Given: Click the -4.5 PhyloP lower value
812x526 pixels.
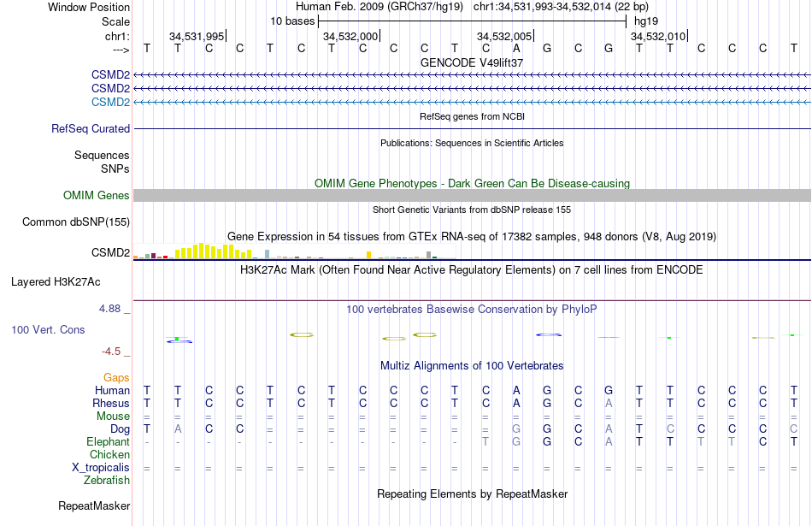Looking at the screenshot, I should pos(111,352).
